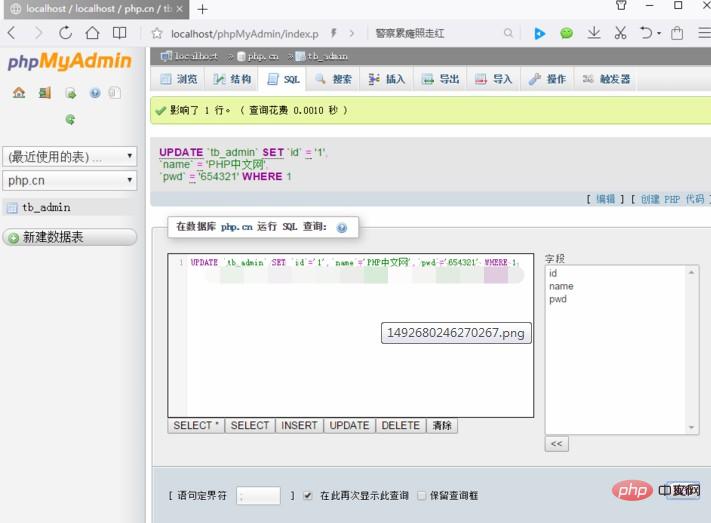Bookmark this page with star icon

(157, 33)
